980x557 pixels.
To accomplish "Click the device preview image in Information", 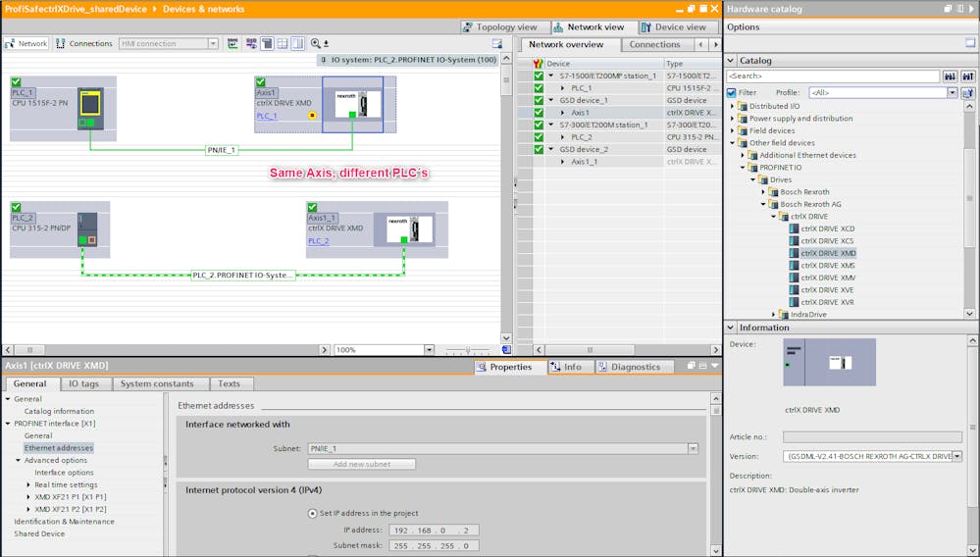I will [x=829, y=362].
